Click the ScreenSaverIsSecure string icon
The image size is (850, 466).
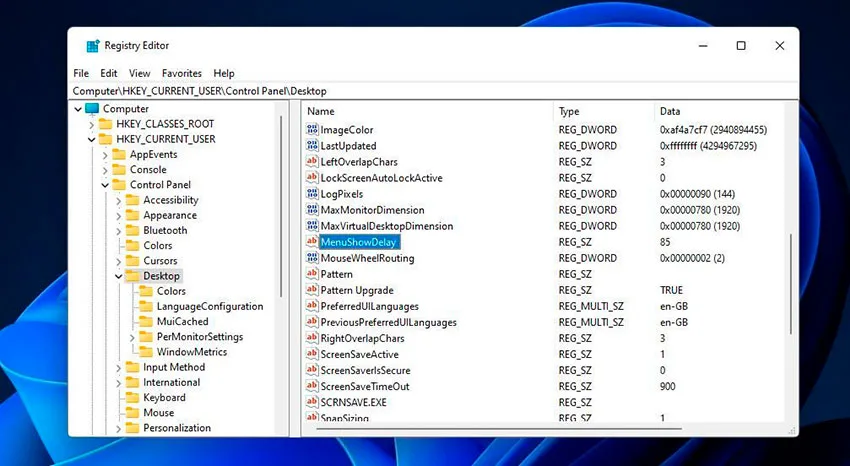pos(312,370)
